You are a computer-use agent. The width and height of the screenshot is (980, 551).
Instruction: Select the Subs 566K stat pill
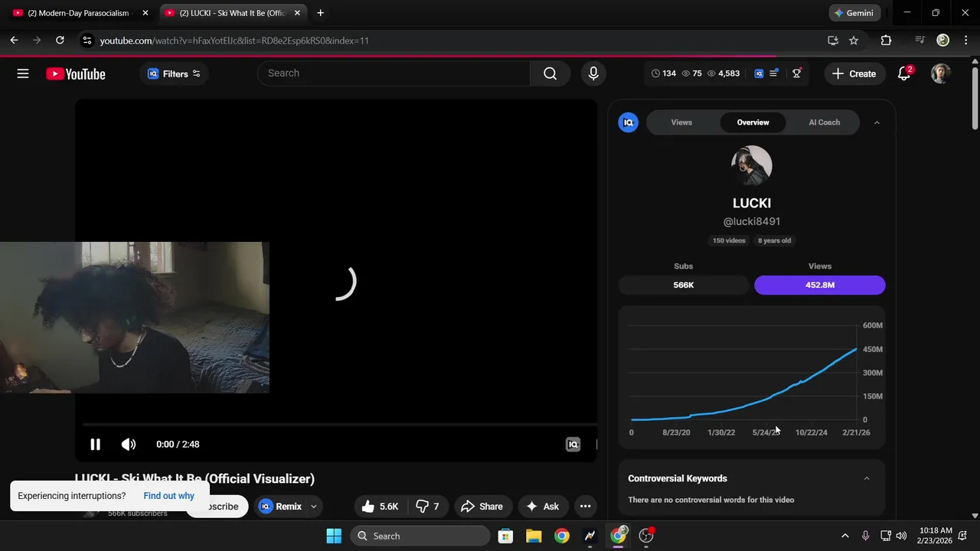point(684,285)
